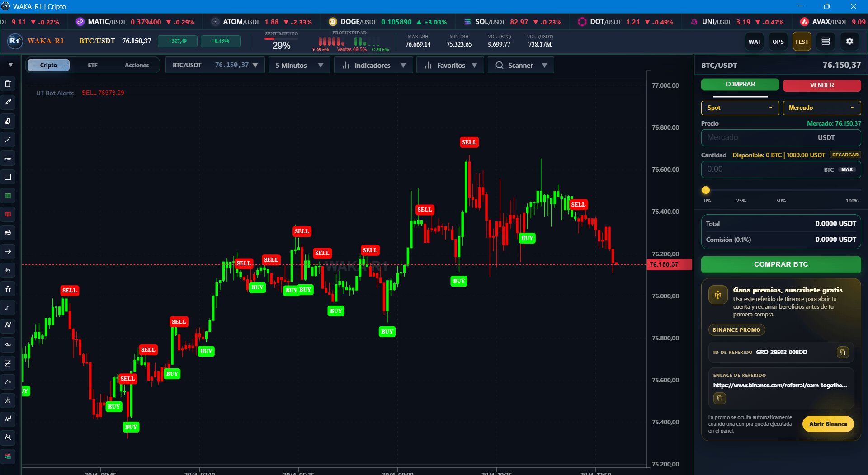Viewport: 868px width, 475px height.
Task: Click the Binance promo dice icon
Action: tap(717, 295)
